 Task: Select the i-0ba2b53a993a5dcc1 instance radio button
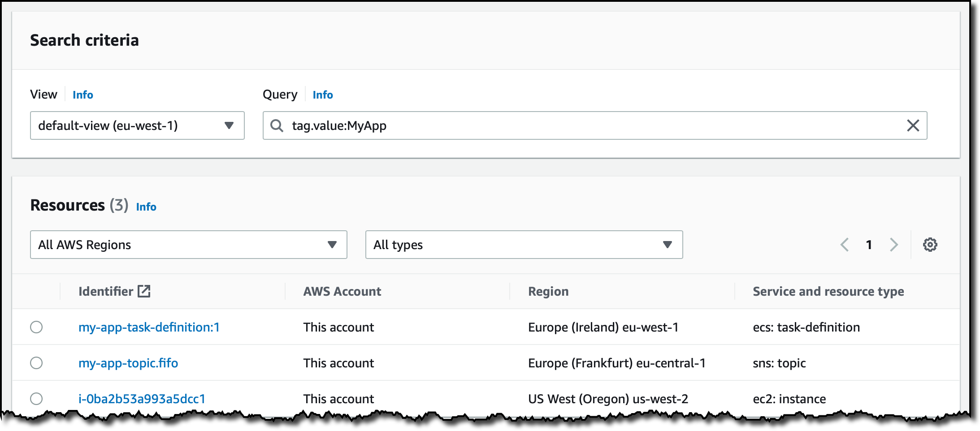(36, 399)
